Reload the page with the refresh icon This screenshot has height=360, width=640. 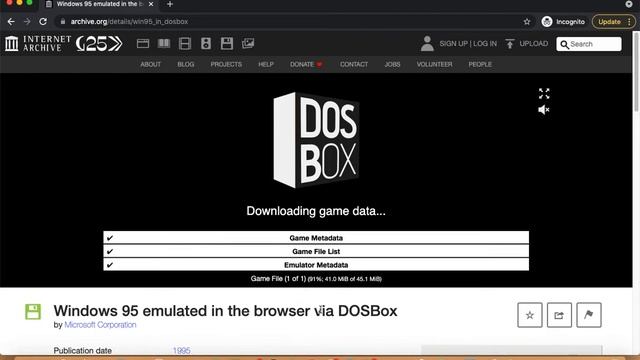[x=43, y=22]
